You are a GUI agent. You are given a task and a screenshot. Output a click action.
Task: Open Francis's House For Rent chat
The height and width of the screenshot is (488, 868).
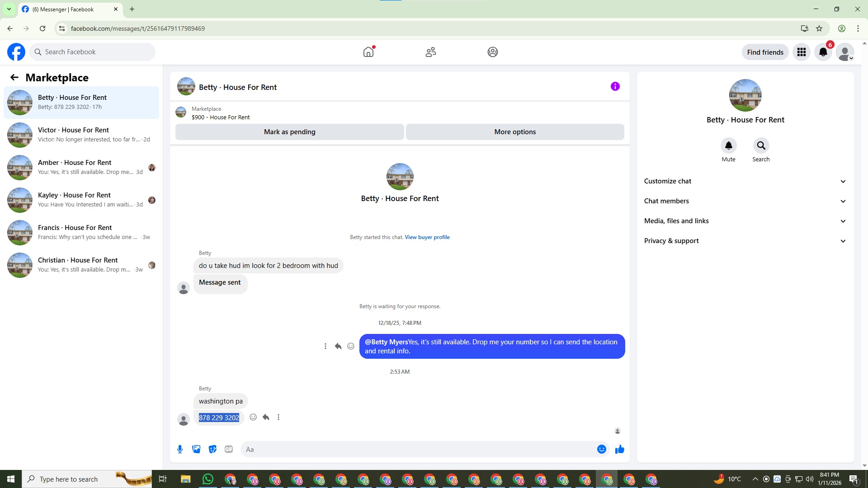pos(81,233)
